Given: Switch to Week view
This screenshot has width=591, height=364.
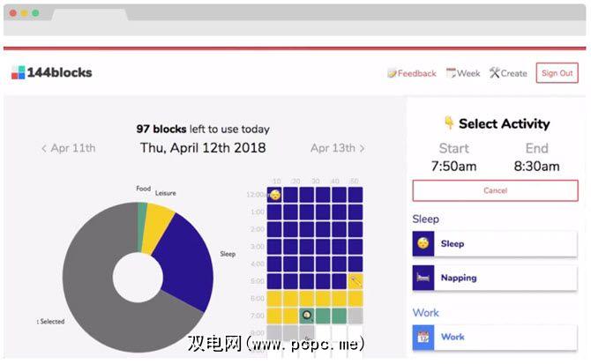Looking at the screenshot, I should [463, 73].
